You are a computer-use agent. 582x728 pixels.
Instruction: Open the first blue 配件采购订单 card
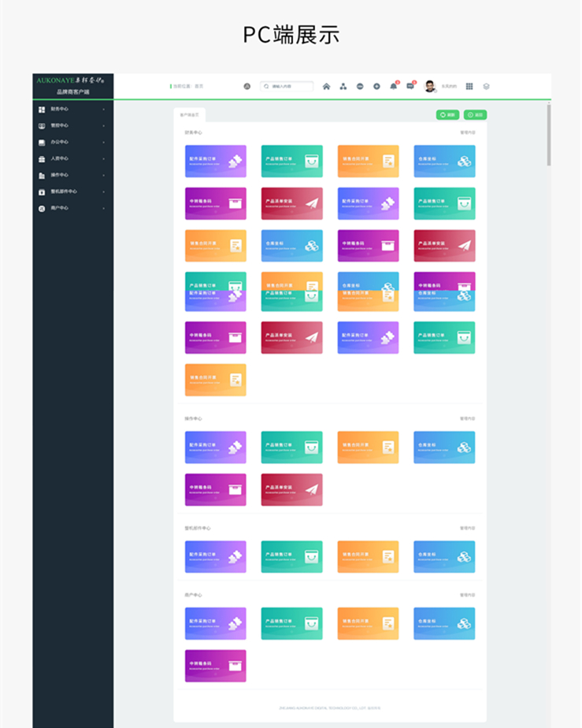click(215, 161)
